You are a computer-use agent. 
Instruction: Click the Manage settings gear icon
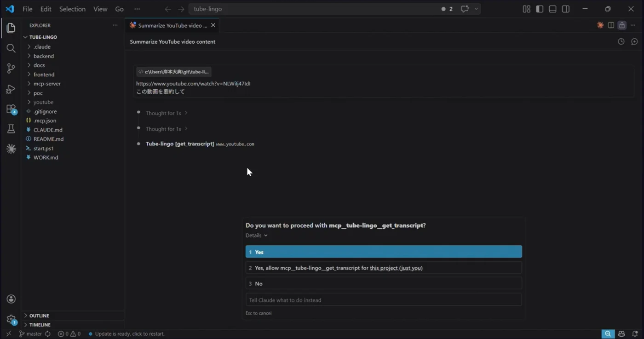tap(11, 319)
